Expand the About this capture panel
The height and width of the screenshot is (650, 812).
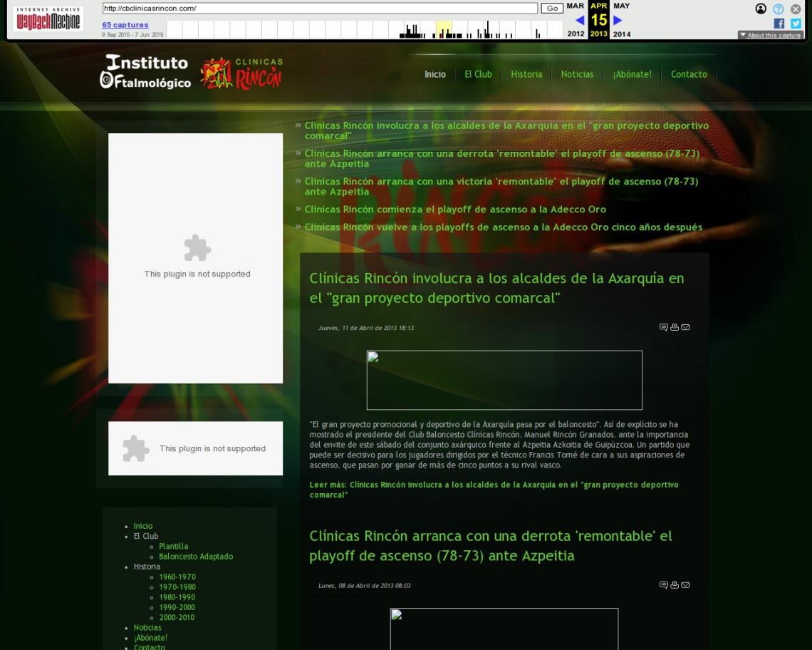click(x=771, y=35)
